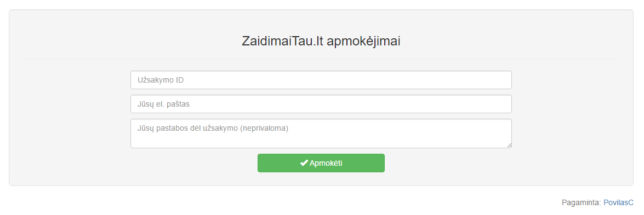644x215 pixels.
Task: Submit payment with green Apmokėti button
Action: click(321, 163)
